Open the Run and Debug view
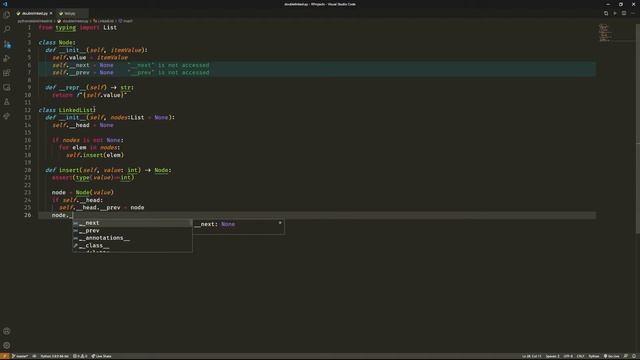The height and width of the screenshot is (360, 640). 7,58
